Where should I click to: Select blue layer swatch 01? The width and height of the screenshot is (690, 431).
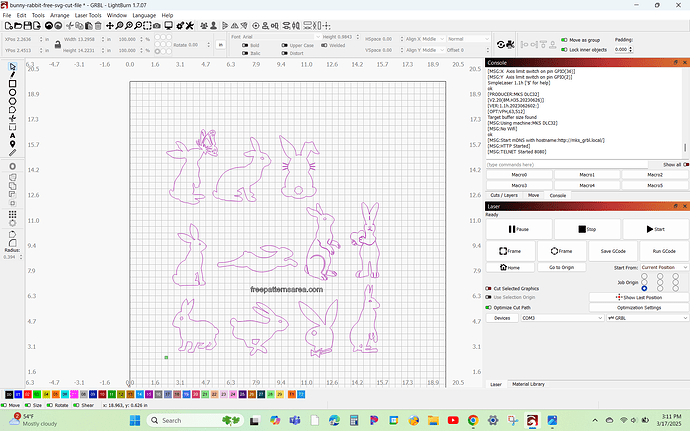click(18, 394)
